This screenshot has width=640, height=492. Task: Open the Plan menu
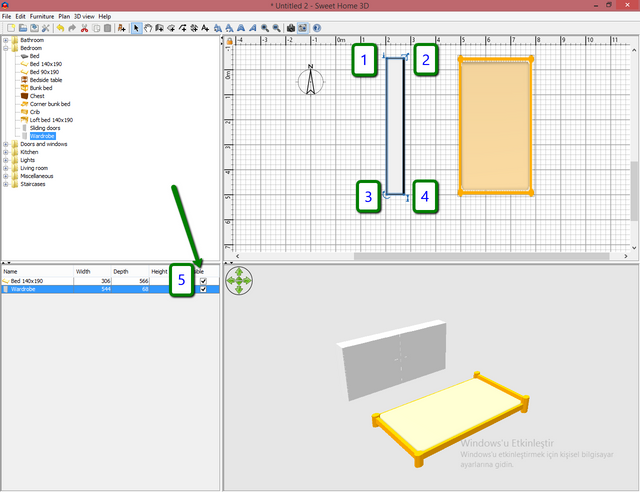[x=64, y=16]
